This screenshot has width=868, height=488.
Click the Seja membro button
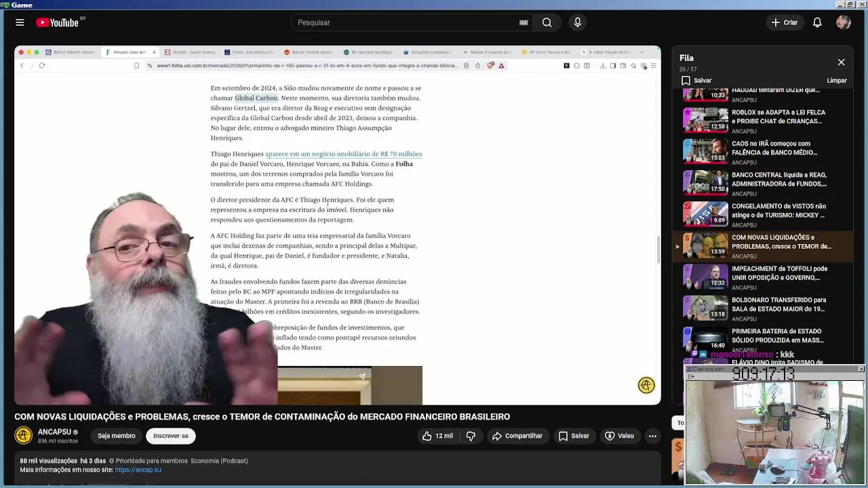tap(116, 436)
